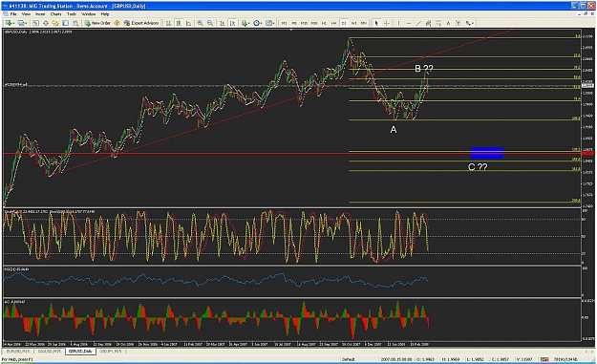Select the D1 daily timeframe button

344,23
